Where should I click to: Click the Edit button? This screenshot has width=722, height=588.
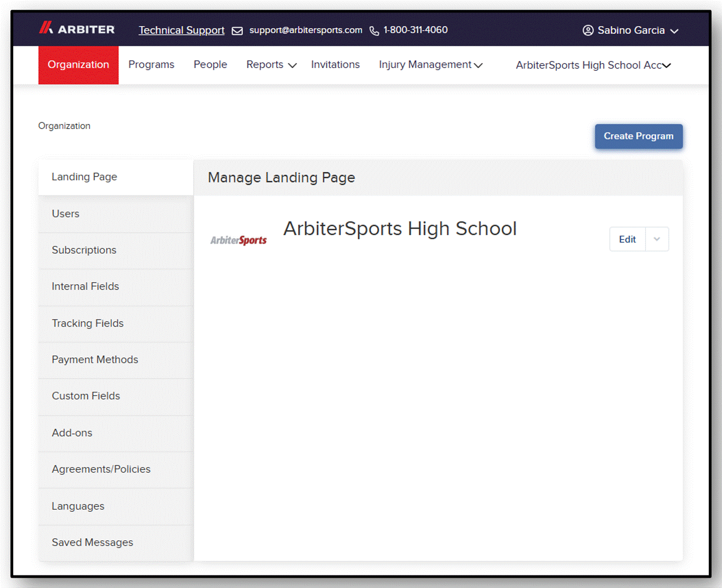point(627,239)
